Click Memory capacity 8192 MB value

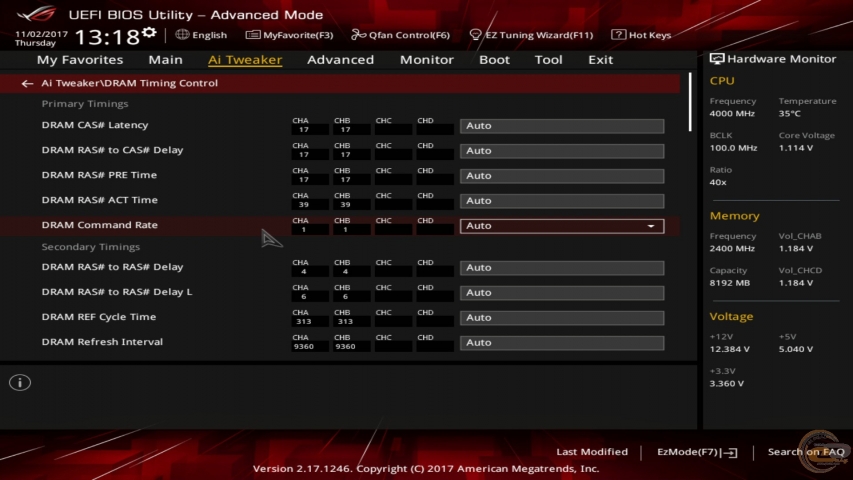730,283
